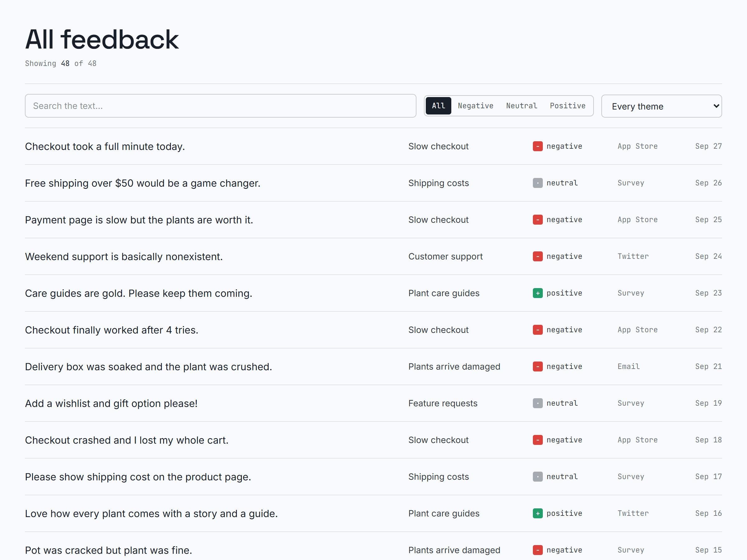Click the 'Sep 19' date cell
The width and height of the screenshot is (747, 560).
click(x=708, y=404)
